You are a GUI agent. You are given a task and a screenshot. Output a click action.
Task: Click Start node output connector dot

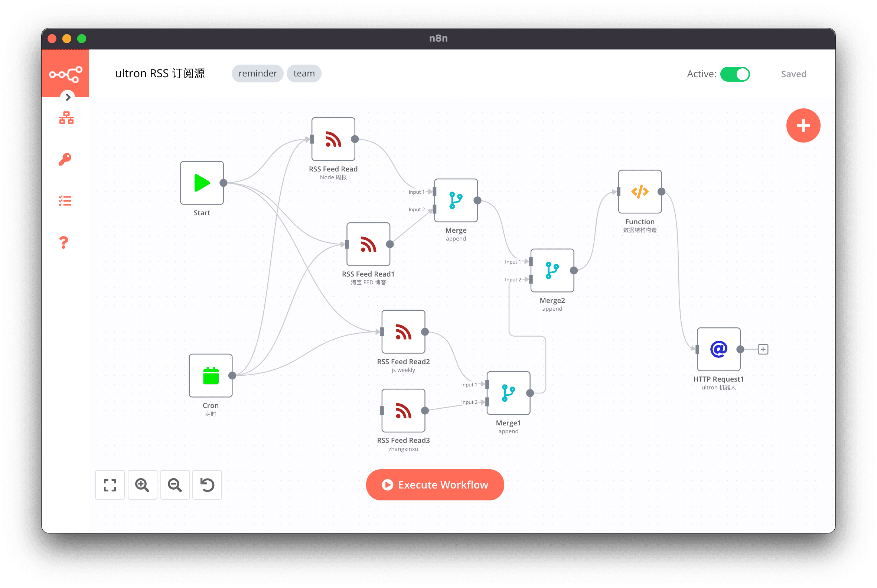[224, 183]
